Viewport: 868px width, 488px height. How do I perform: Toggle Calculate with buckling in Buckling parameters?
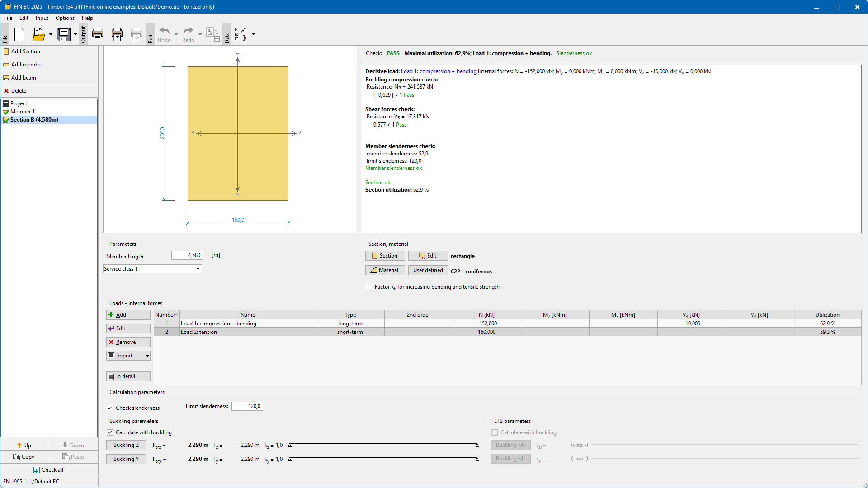pos(110,432)
